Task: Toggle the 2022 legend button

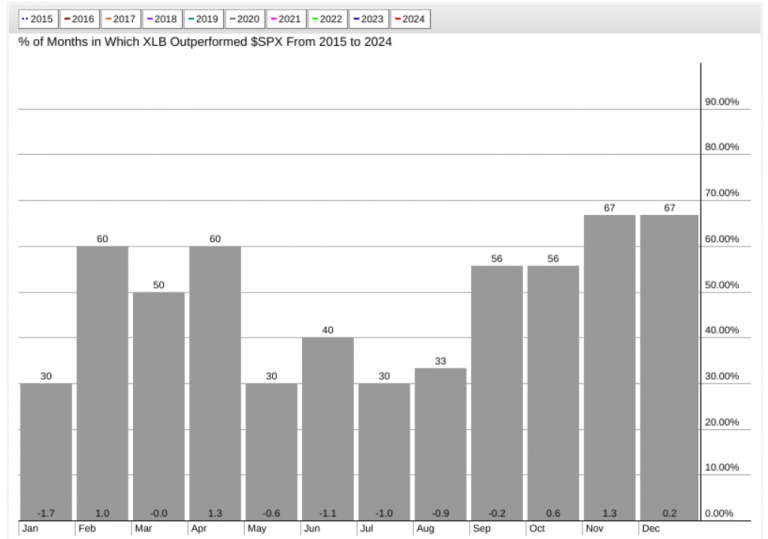Action: (x=327, y=19)
